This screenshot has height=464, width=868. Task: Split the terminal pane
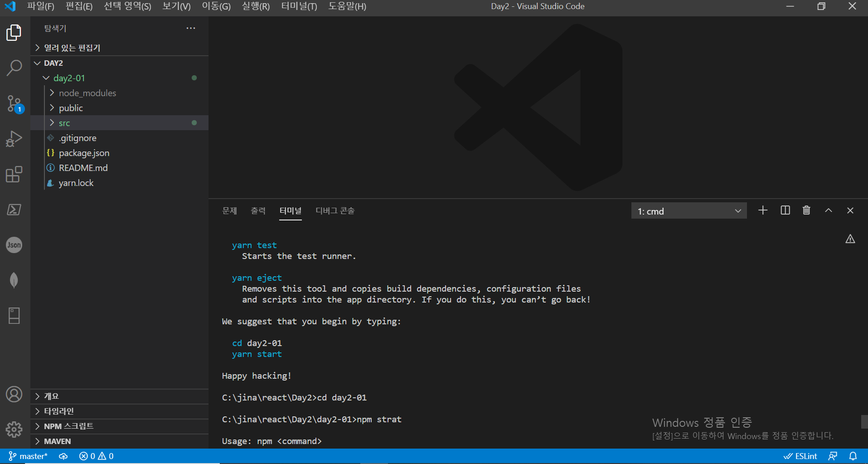(785, 210)
